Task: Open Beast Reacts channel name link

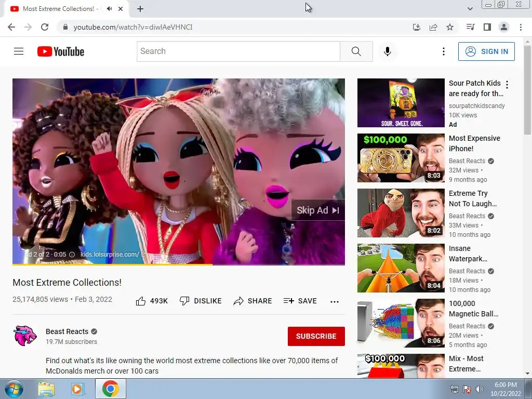Action: (x=67, y=331)
